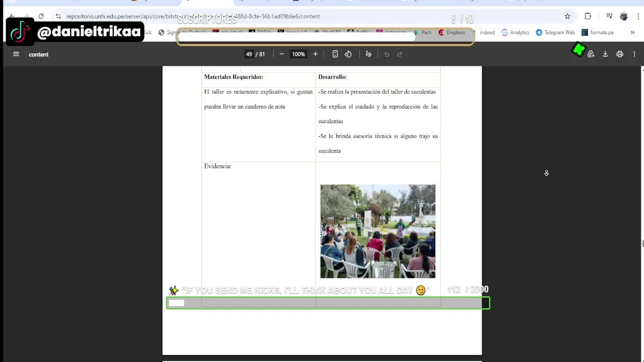Reload the page
Screen dimensions: 644x362
pos(41,16)
